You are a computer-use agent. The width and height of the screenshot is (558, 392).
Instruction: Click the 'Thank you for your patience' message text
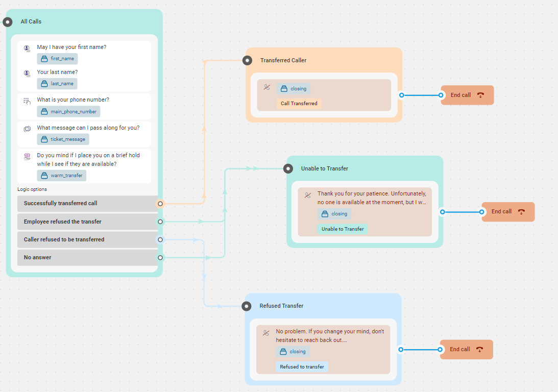(x=372, y=198)
